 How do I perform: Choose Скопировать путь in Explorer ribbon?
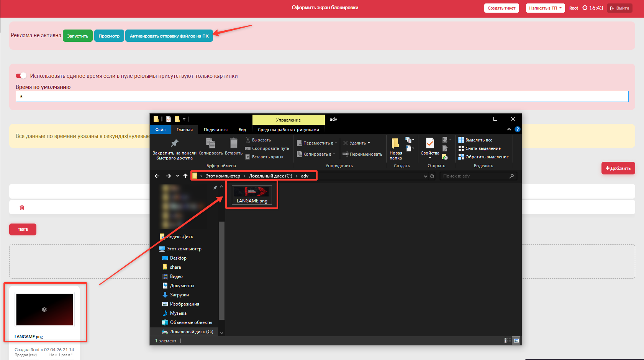[267, 148]
